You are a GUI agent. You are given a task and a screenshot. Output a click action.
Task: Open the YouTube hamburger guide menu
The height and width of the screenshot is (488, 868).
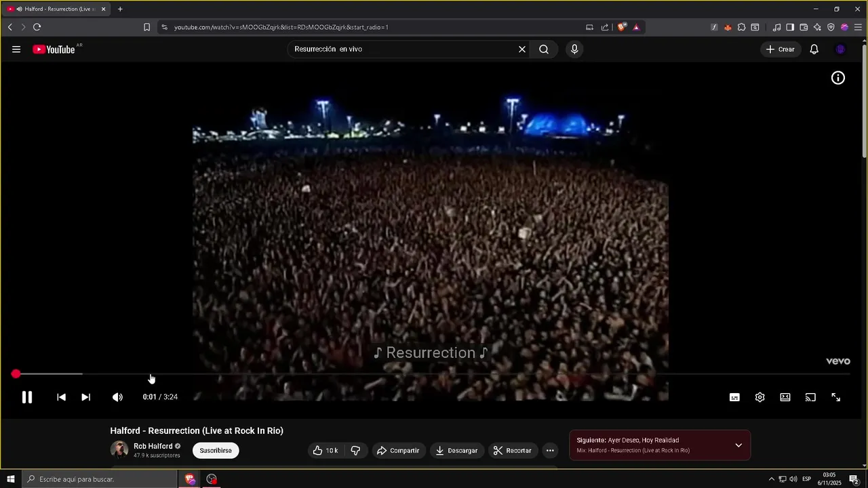click(16, 49)
